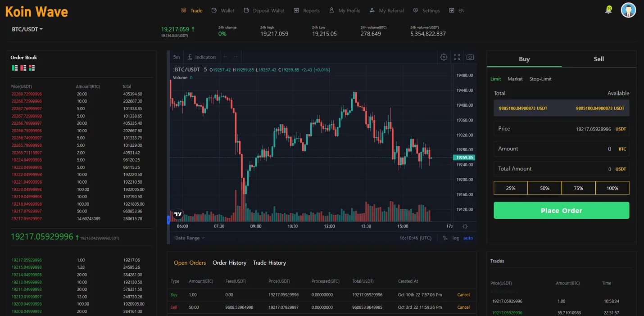Click chart time 16:10:46 (UTC) timezone
Screen dimensions: 644x316
tap(416, 238)
